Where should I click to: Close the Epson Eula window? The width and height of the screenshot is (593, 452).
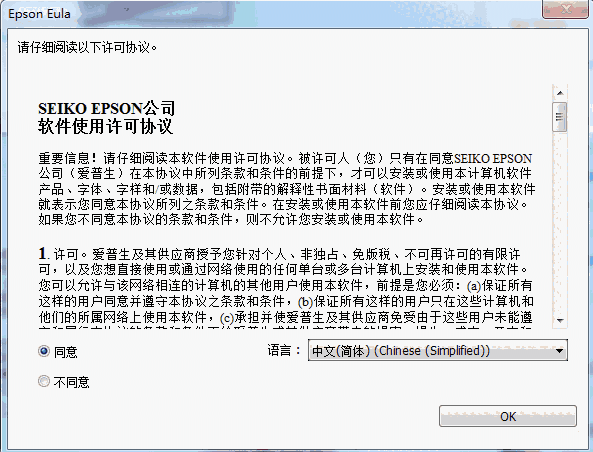point(565,9)
